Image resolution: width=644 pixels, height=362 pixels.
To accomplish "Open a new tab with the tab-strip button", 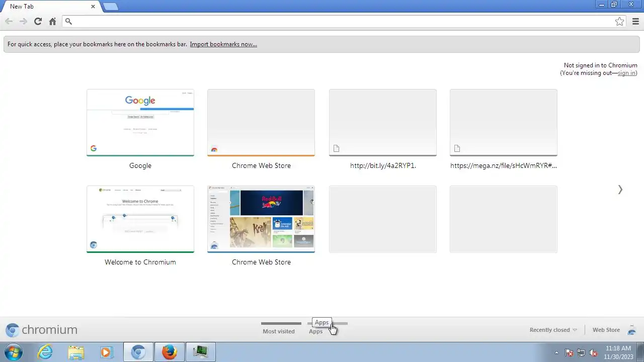I will tap(111, 7).
